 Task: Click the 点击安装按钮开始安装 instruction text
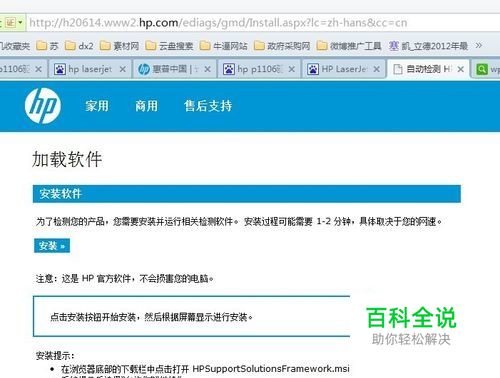151,317
